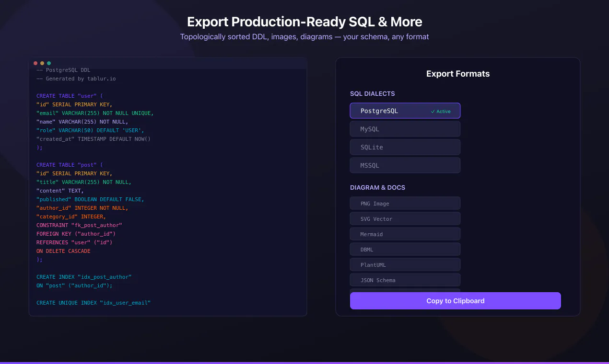
Task: Click the 'ON DELETE CASCADE' line
Action: (63, 251)
